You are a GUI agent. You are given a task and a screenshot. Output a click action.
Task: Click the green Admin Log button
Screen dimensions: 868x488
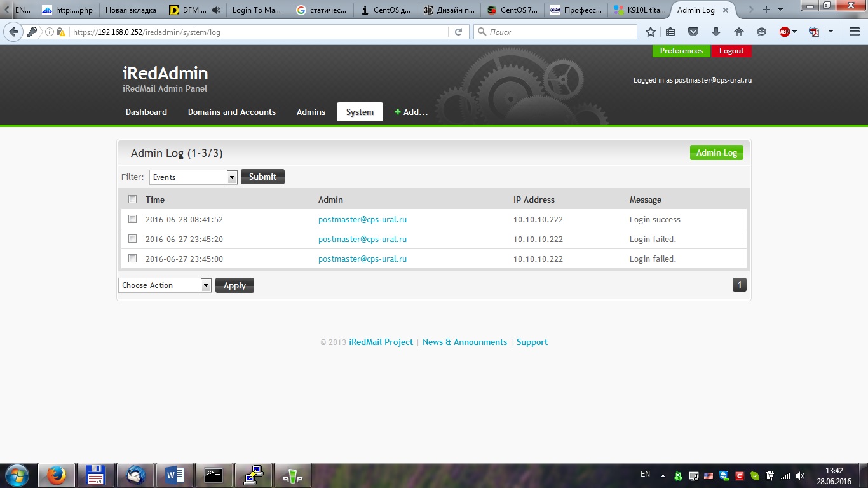click(717, 152)
